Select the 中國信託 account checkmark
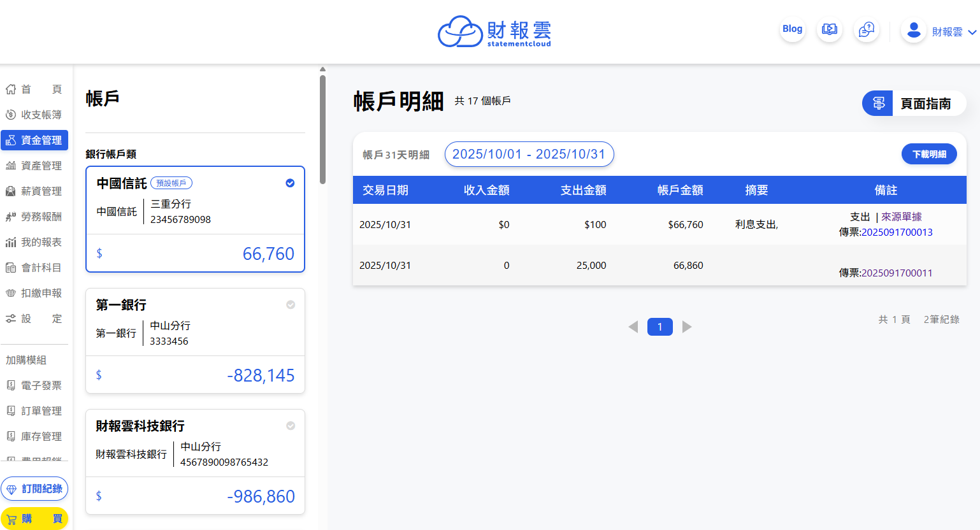The width and height of the screenshot is (980, 530). [x=290, y=183]
